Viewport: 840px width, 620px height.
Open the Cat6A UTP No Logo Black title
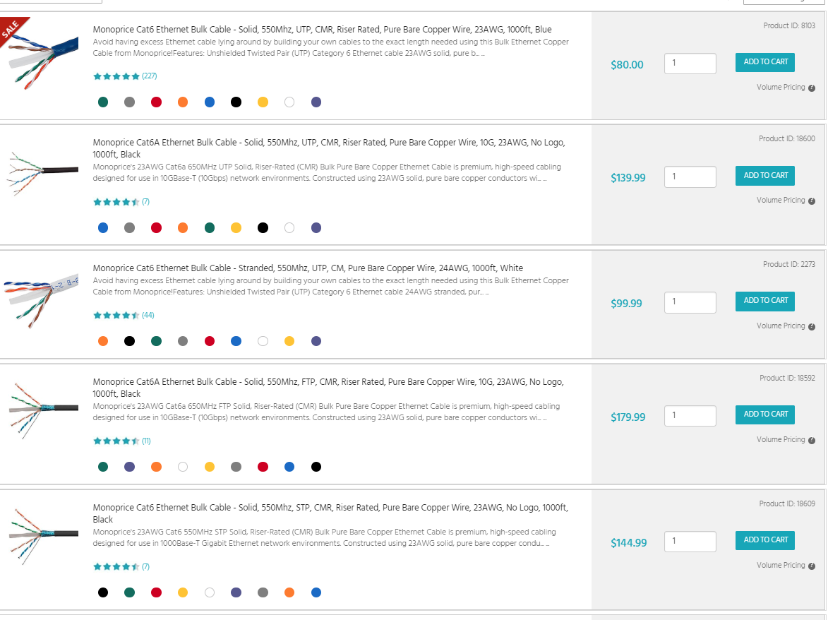click(329, 148)
